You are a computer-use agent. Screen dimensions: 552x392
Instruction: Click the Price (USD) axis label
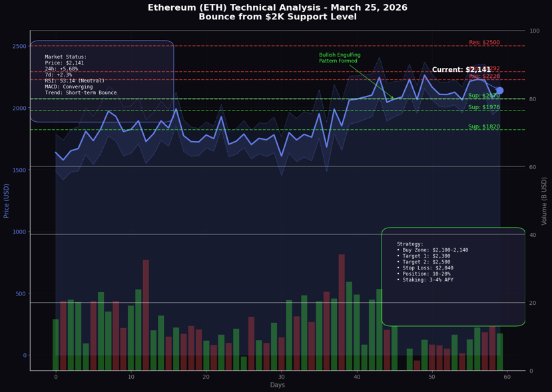tap(7, 200)
